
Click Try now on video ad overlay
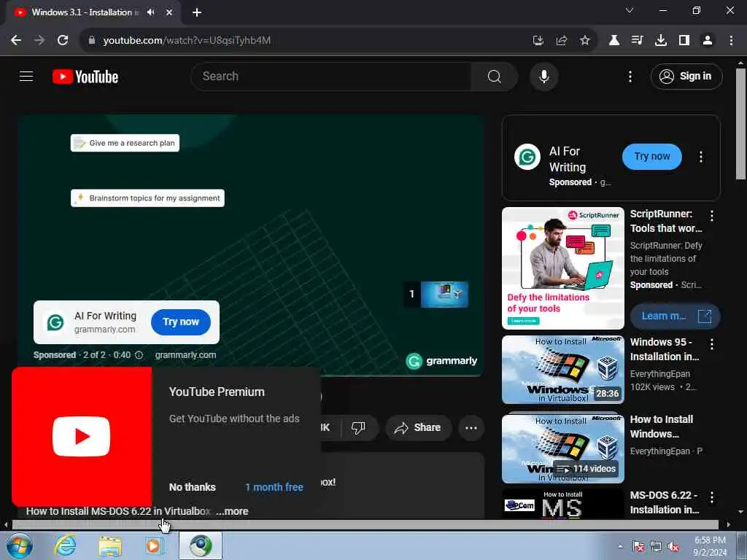coord(181,322)
